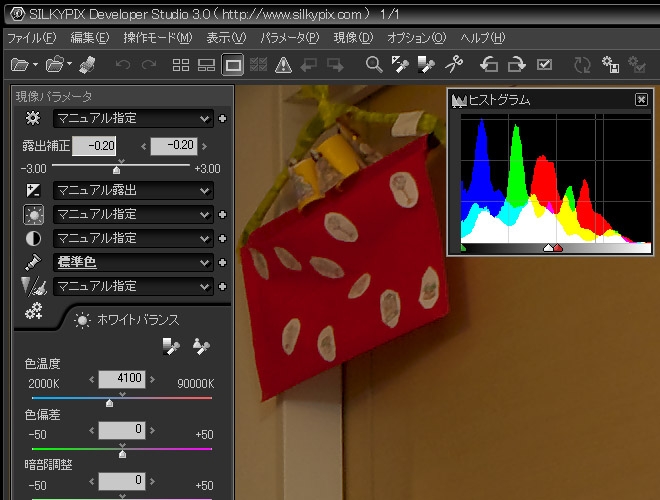Open the 標準色 color mode dropdown
The image size is (660, 500).
(205, 262)
